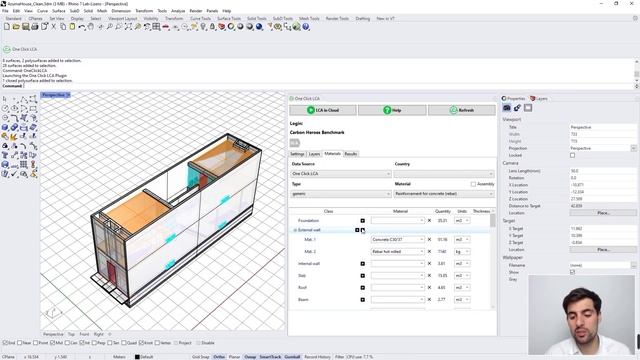Image resolution: width=640 pixels, height=360 pixels.
Task: Click the Layers panel icon
Action: click(533, 98)
